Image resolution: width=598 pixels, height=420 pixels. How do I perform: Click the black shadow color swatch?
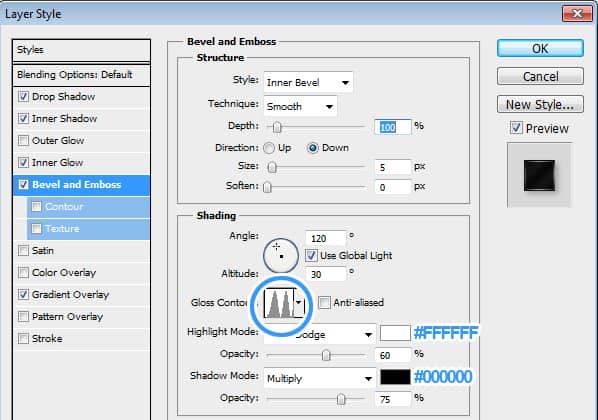click(395, 377)
